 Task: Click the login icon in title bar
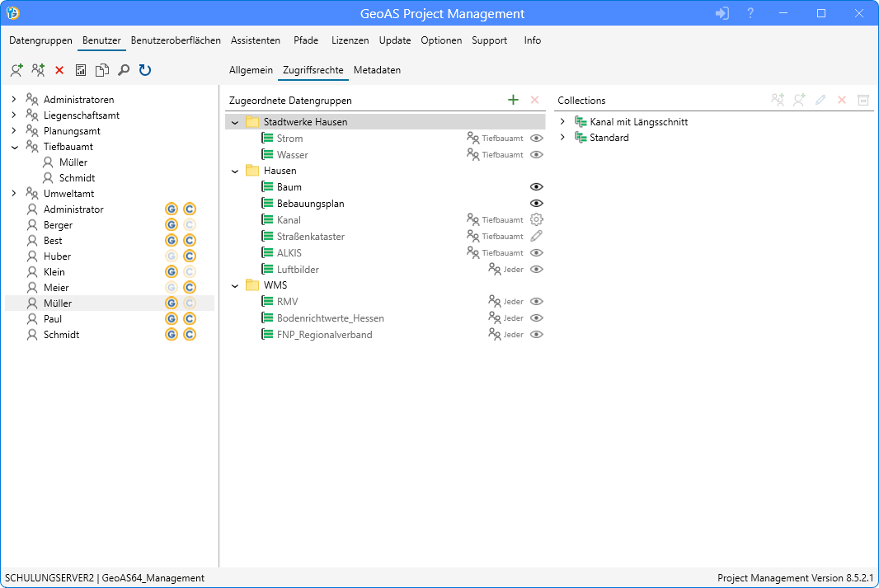coord(722,13)
